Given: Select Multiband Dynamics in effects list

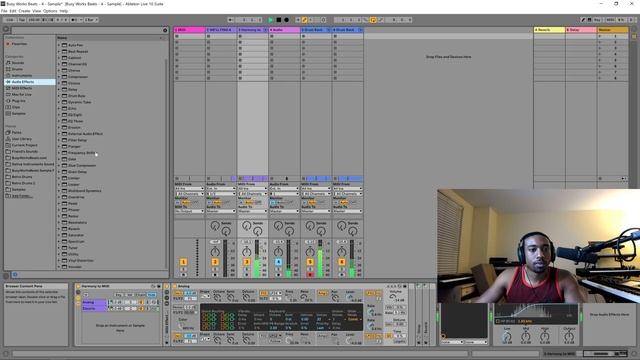Looking at the screenshot, I should pyautogui.click(x=84, y=191).
